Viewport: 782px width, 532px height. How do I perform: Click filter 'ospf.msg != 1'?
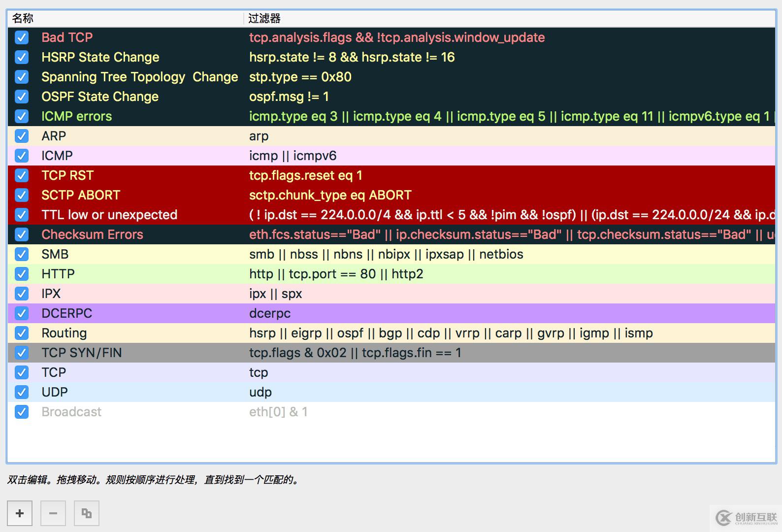pyautogui.click(x=289, y=97)
